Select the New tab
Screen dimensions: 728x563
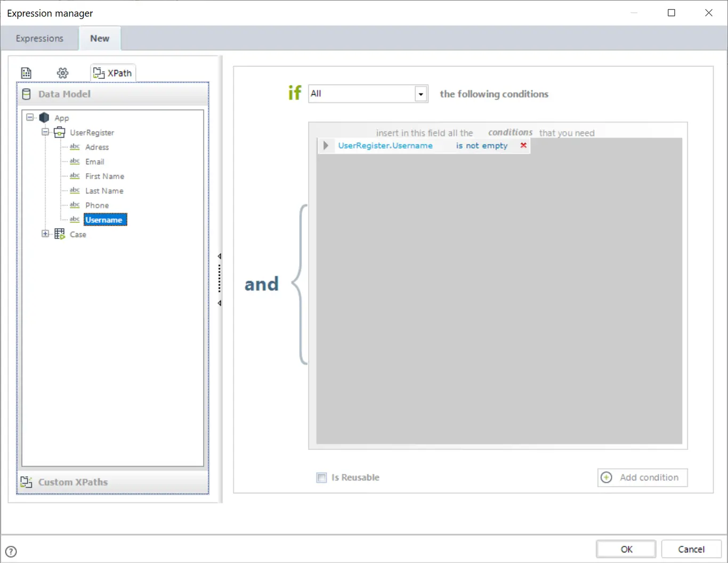coord(100,38)
